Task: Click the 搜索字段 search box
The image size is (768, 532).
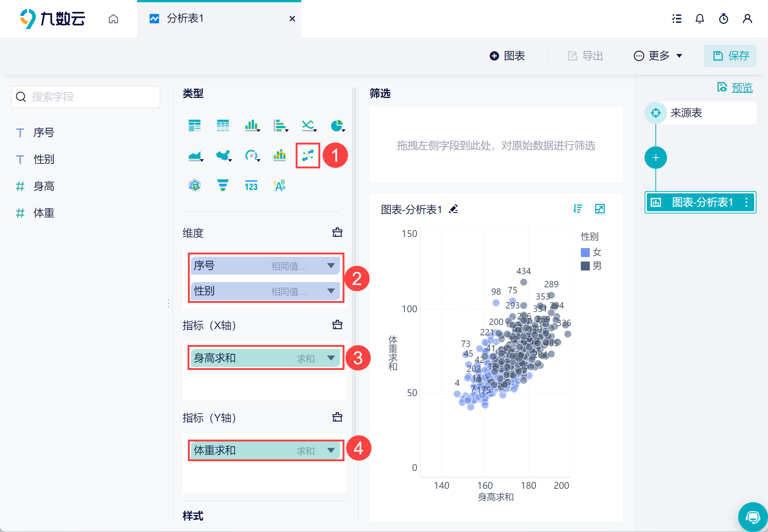Action: coord(86,97)
